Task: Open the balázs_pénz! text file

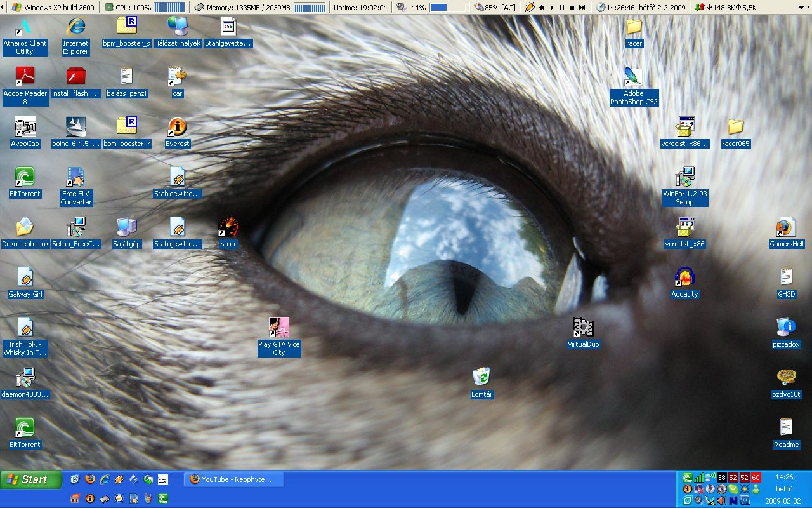Action: 126,83
